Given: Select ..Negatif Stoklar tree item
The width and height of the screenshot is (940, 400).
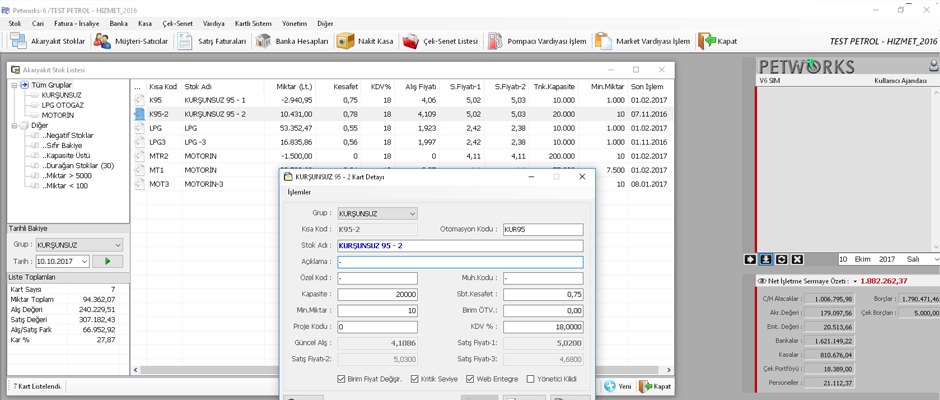Looking at the screenshot, I should tap(67, 136).
